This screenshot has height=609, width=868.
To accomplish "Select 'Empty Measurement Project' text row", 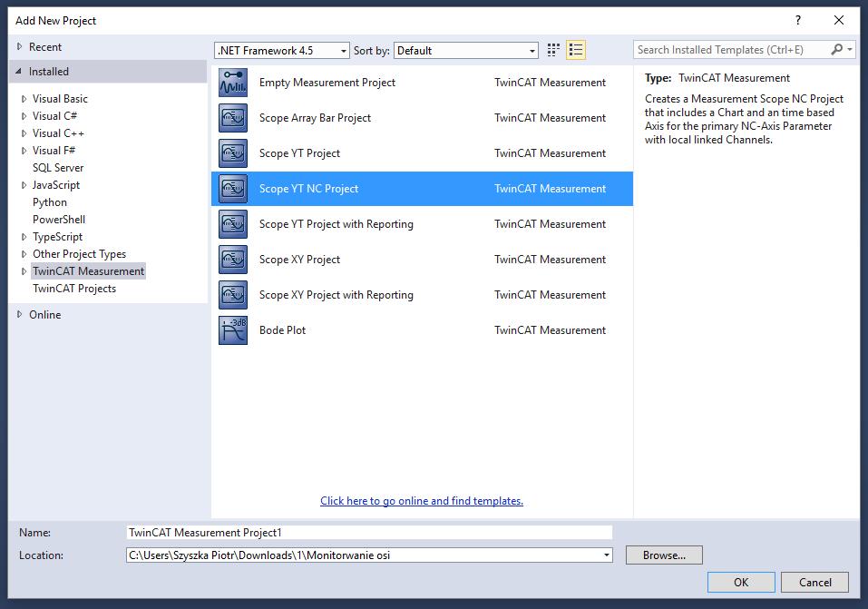I will [x=327, y=83].
